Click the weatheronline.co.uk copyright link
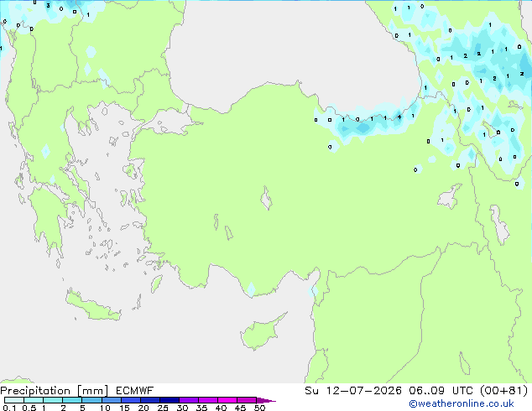The image size is (532, 411). coord(462,403)
